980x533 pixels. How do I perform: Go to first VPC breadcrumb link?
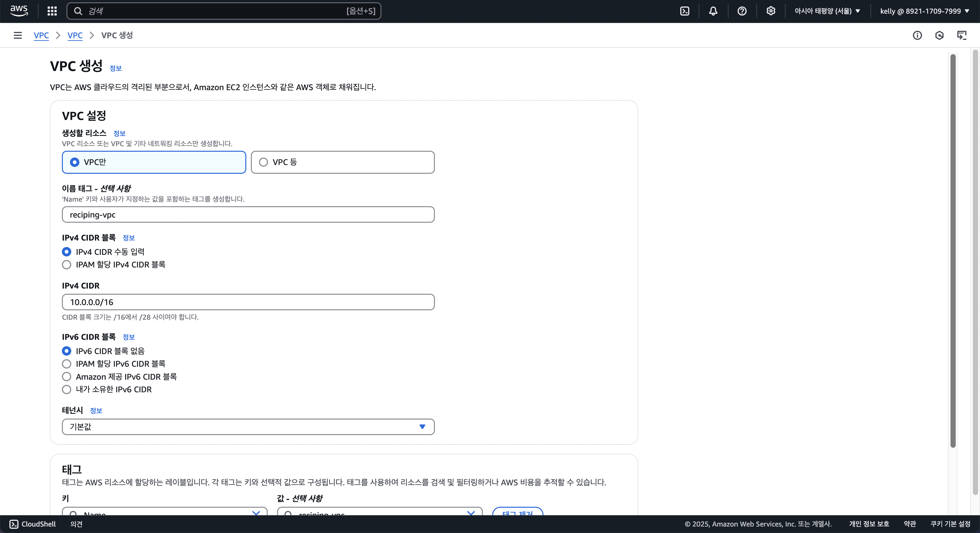click(41, 35)
